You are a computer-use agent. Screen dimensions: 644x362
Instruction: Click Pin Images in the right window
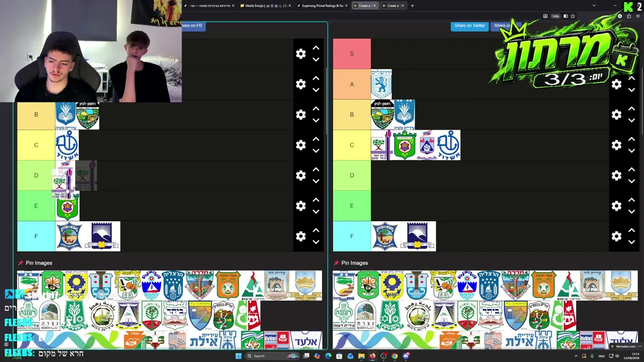354,263
